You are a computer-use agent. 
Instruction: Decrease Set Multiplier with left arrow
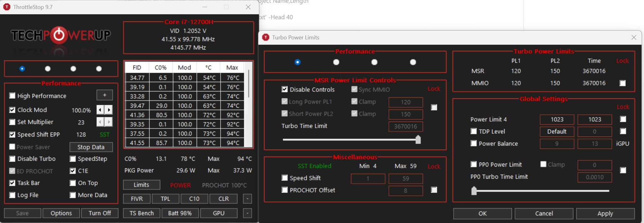100,122
